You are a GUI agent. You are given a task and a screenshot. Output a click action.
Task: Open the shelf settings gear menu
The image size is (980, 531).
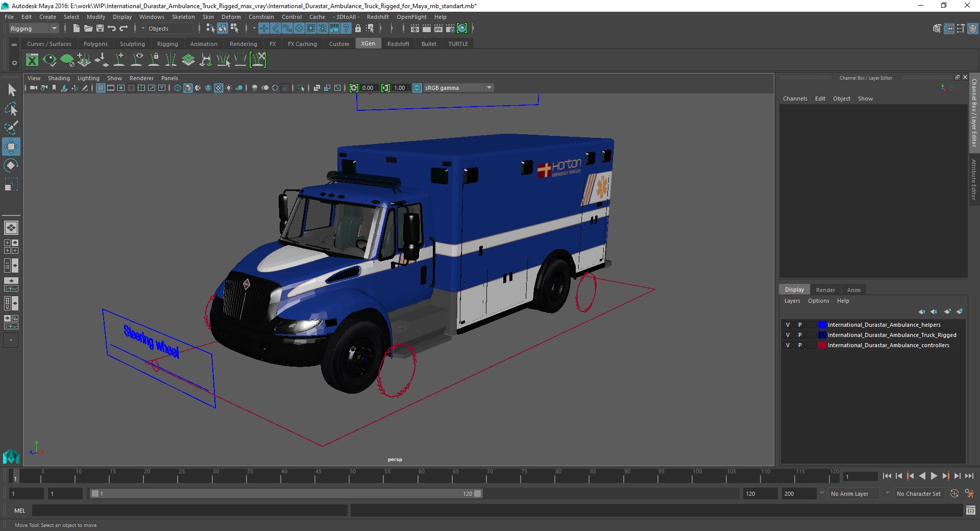[14, 63]
